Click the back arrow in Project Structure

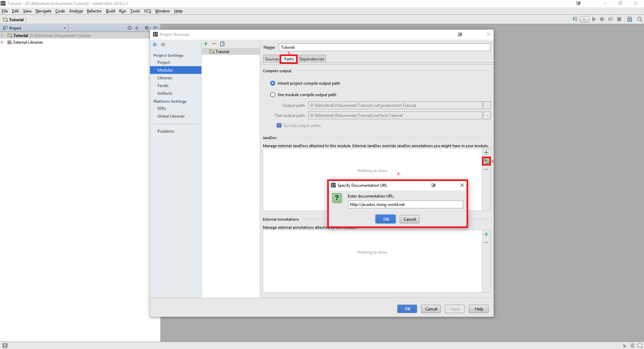pos(155,45)
